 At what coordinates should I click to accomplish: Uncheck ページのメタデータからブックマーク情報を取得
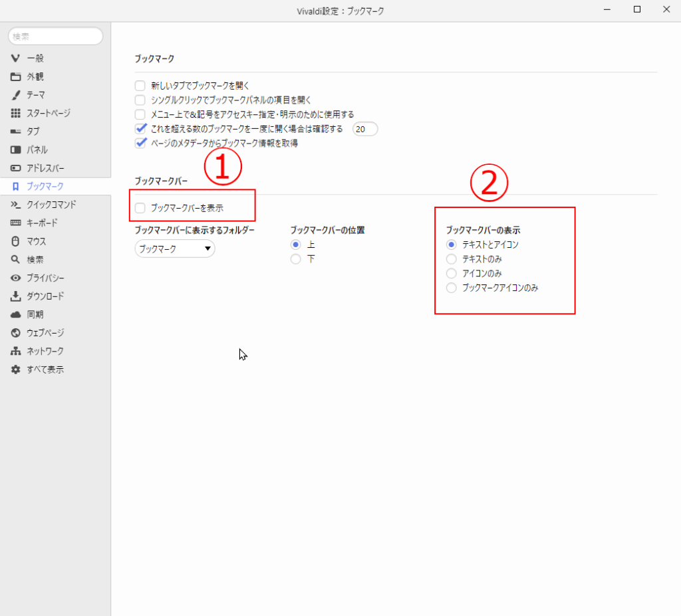[x=140, y=144]
